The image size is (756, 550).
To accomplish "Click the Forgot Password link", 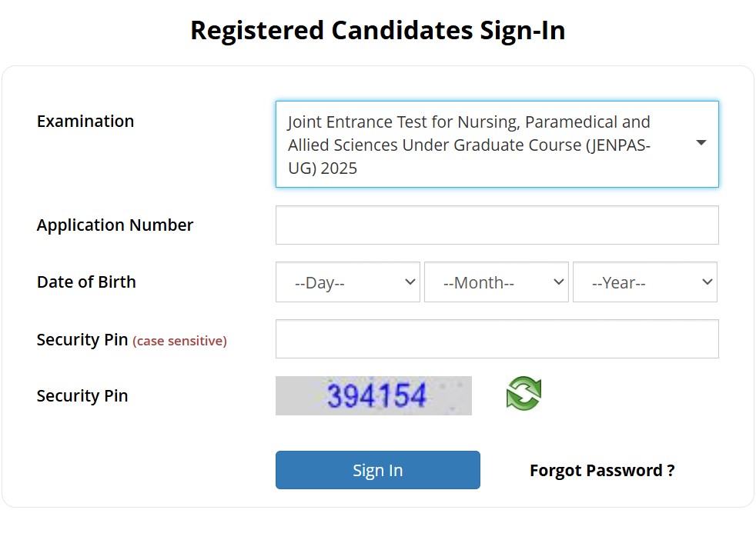I will pyautogui.click(x=601, y=469).
